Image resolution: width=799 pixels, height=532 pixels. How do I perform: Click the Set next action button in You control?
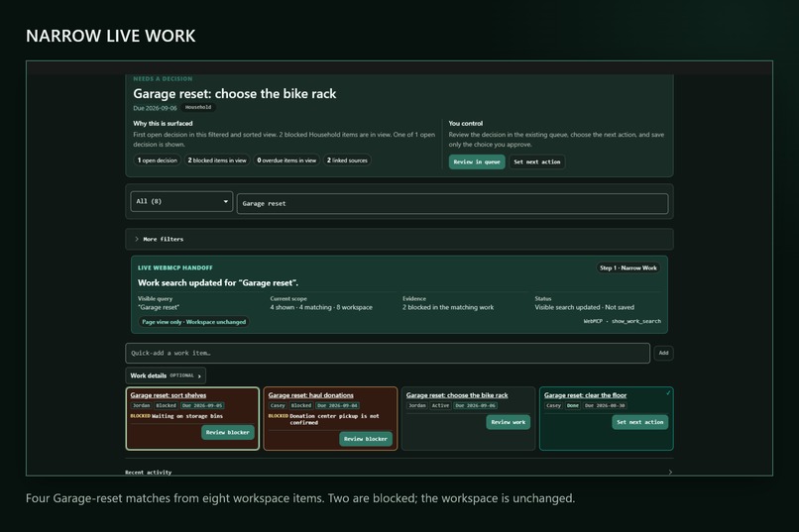click(536, 161)
